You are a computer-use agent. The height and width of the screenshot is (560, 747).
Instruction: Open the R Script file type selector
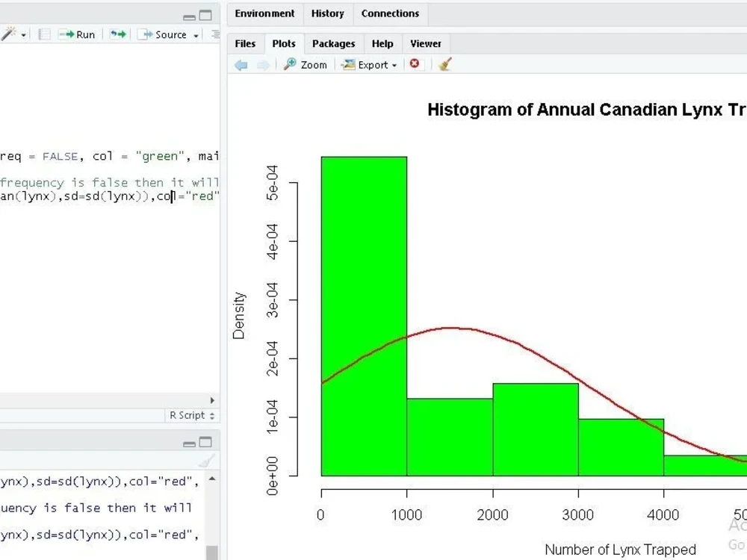tap(192, 415)
